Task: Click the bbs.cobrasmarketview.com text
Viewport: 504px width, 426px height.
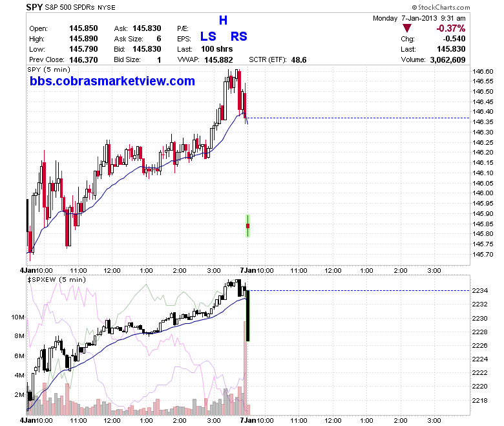Action: (x=112, y=81)
